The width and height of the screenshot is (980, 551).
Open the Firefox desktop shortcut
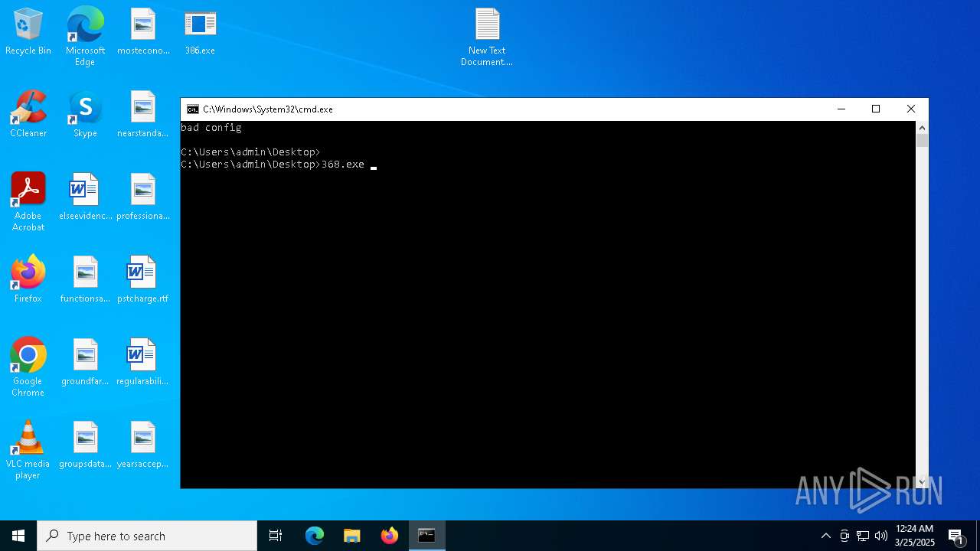[28, 280]
